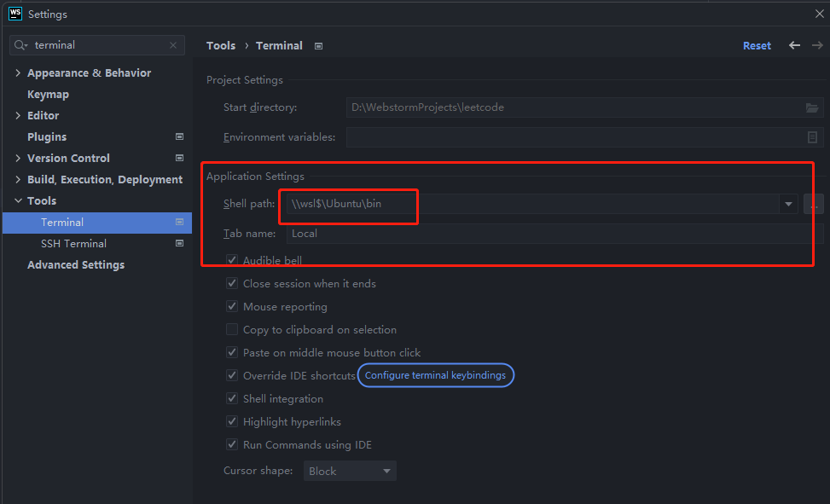Viewport: 830px width, 504px height.
Task: Click the Application Settings section heading
Action: pyautogui.click(x=255, y=177)
